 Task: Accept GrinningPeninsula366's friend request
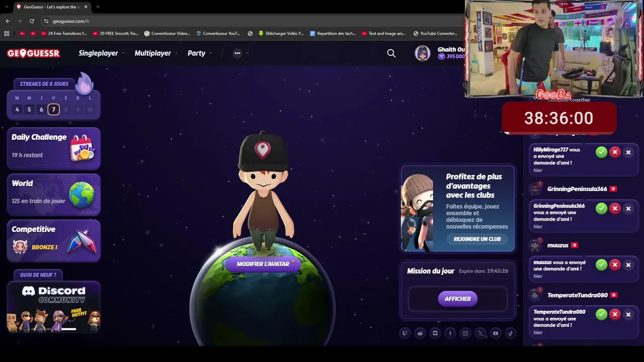click(601, 209)
